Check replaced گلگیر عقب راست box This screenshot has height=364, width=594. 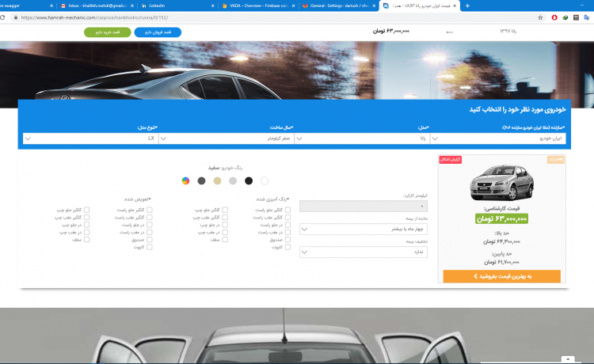coord(150,217)
